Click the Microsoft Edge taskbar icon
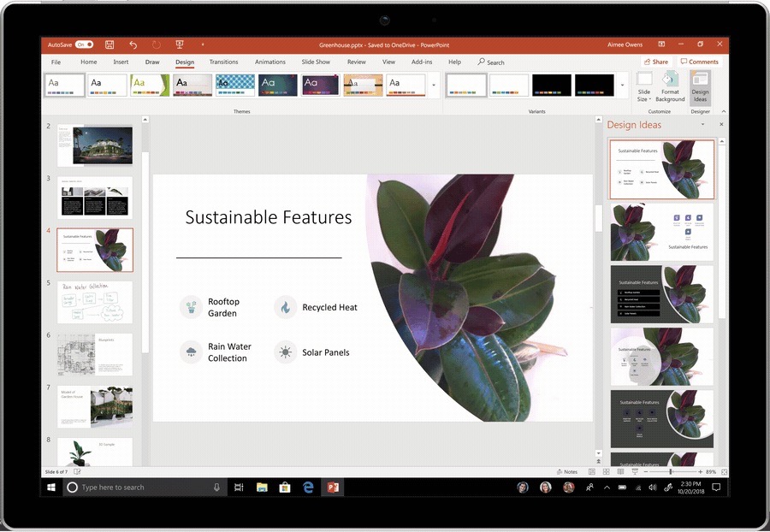Screen dimensions: 770x532 (x=308, y=488)
